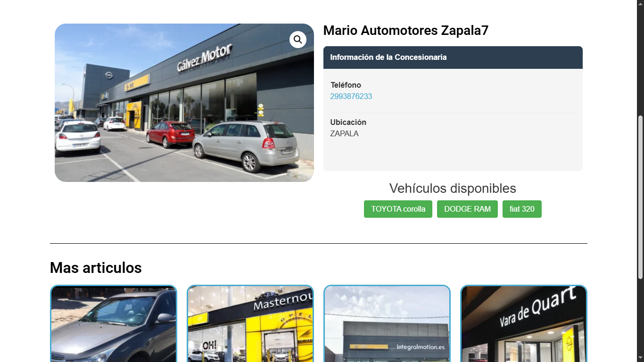The image size is (644, 362).
Task: Choose the fiat 320 vehicle button
Action: pyautogui.click(x=522, y=209)
